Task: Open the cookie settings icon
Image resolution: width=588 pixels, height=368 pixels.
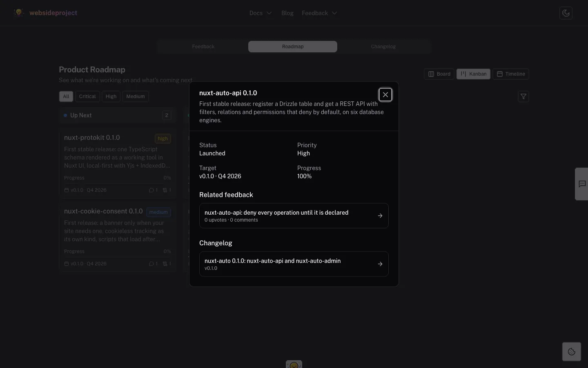Action: click(x=572, y=352)
